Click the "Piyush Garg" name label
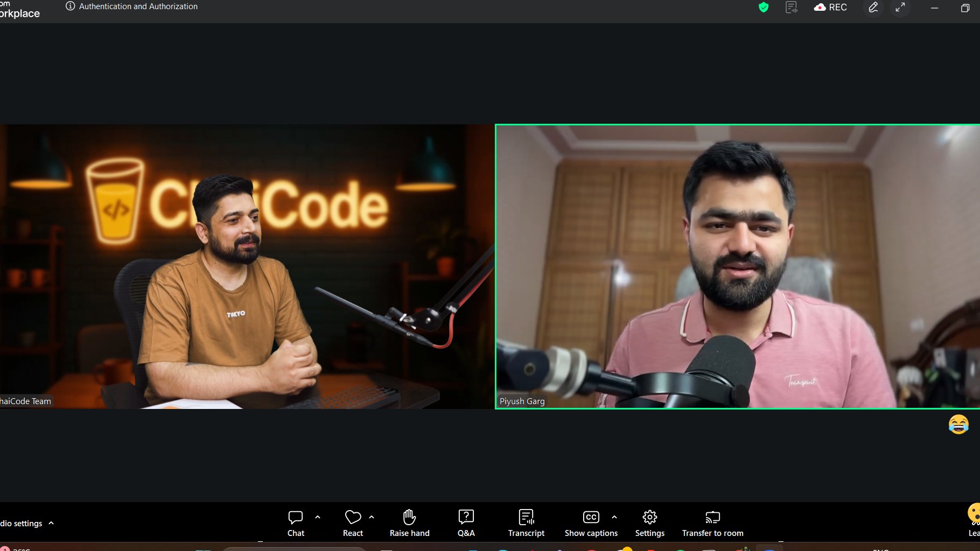The image size is (980, 551). pyautogui.click(x=522, y=401)
